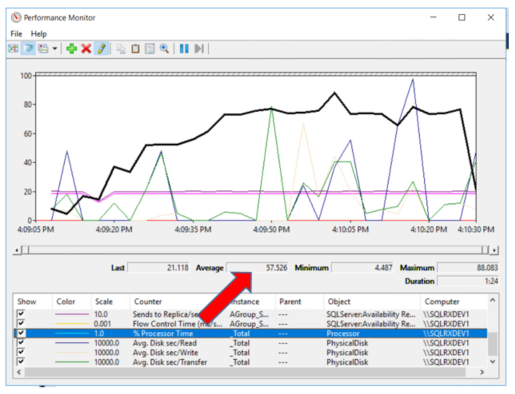Click Update Data step-forward button
Screen dimensions: 515x394
coord(199,49)
